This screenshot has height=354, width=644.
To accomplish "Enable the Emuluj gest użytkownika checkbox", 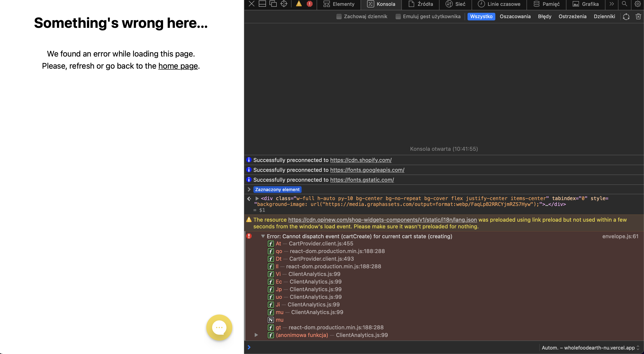I will (398, 17).
